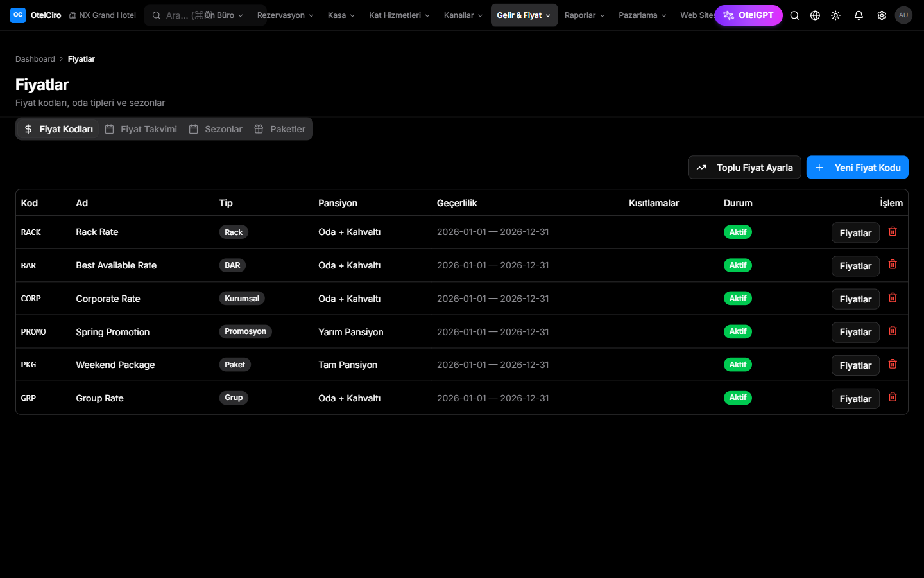Click the Fiyatlar page heading
Viewport: 924px width, 578px height.
coord(42,85)
